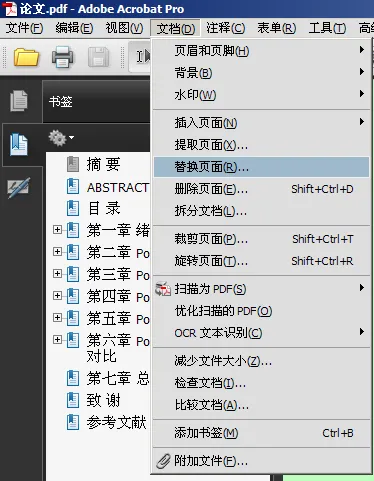The image size is (374, 481).
Task: Select the 第七章 bookmark text
Action: 118,378
